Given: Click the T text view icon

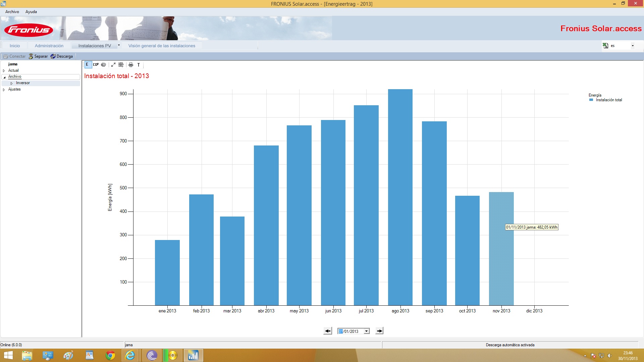Looking at the screenshot, I should [139, 65].
